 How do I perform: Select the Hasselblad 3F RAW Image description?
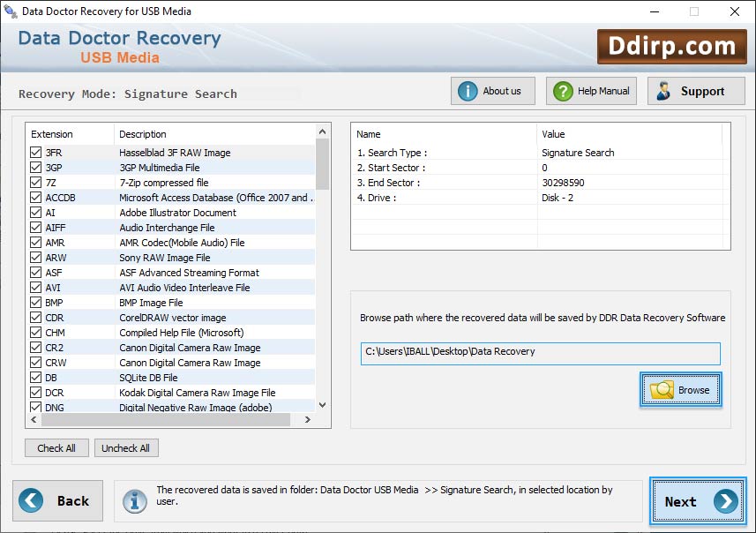click(x=175, y=153)
